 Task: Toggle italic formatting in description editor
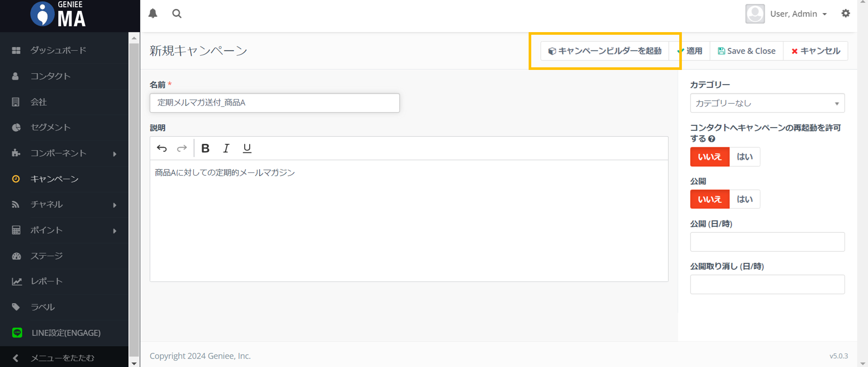click(226, 149)
